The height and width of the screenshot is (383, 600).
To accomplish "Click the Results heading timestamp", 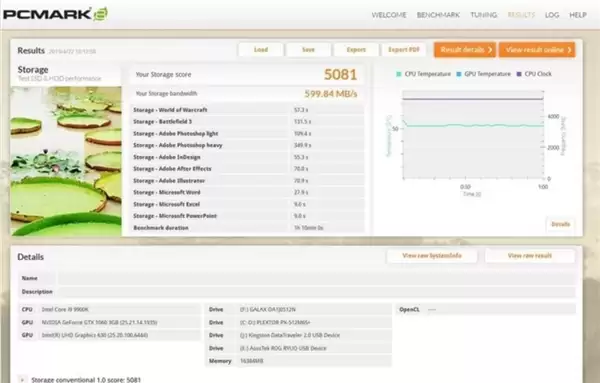I will (72, 51).
